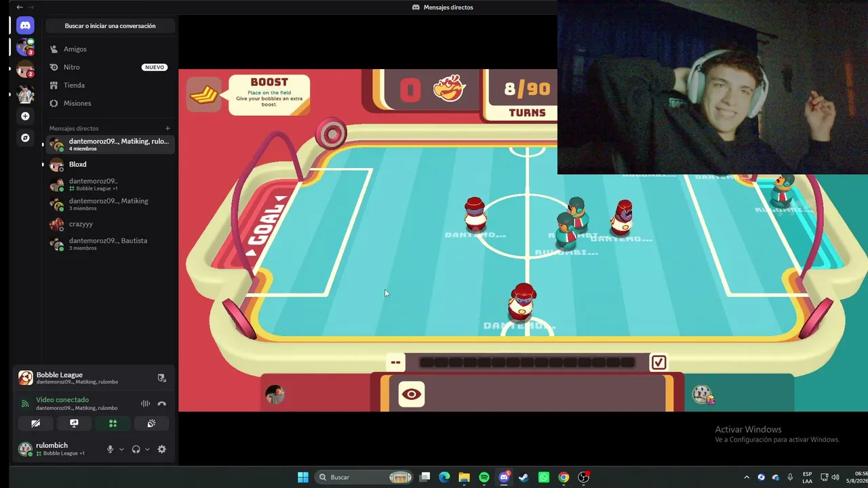
Task: Open the Misiones quests page
Action: [x=111, y=103]
